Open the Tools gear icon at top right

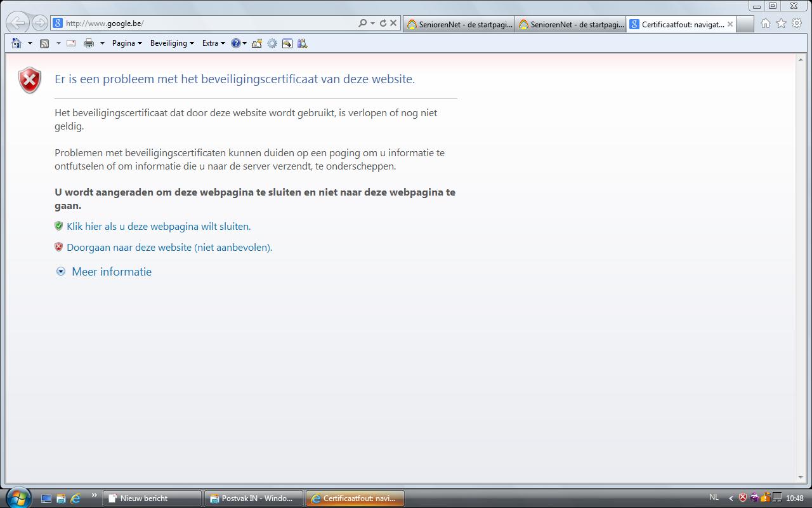[x=797, y=23]
